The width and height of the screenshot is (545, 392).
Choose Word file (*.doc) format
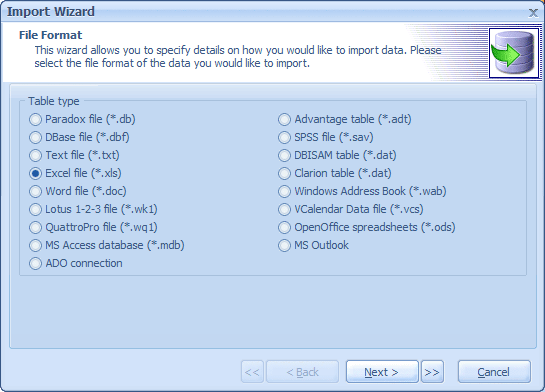78,191
